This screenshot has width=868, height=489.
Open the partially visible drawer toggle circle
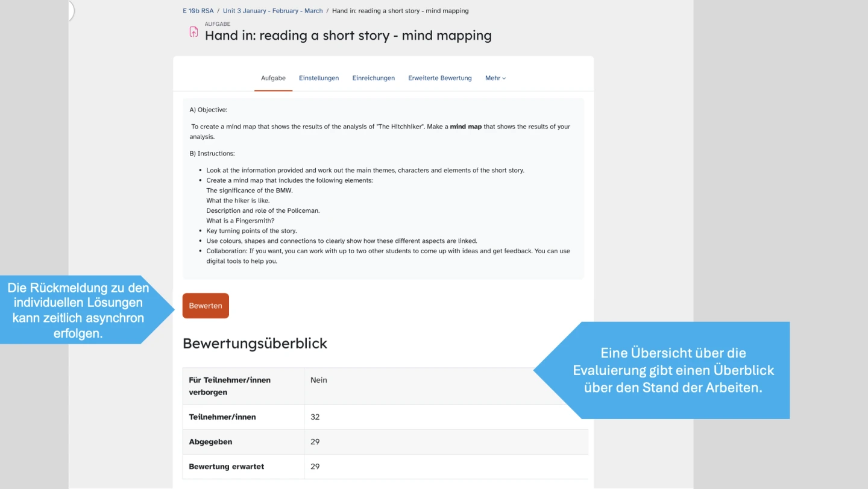click(x=71, y=11)
